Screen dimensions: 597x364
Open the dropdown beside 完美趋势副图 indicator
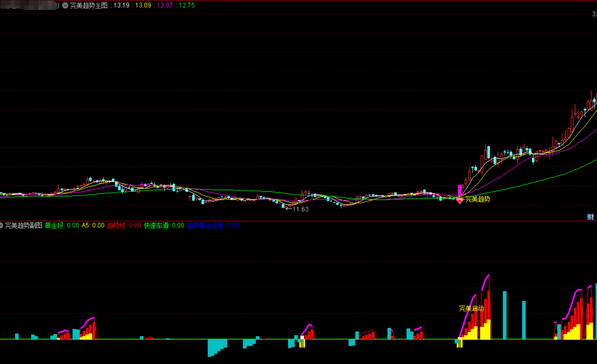pos(1,225)
